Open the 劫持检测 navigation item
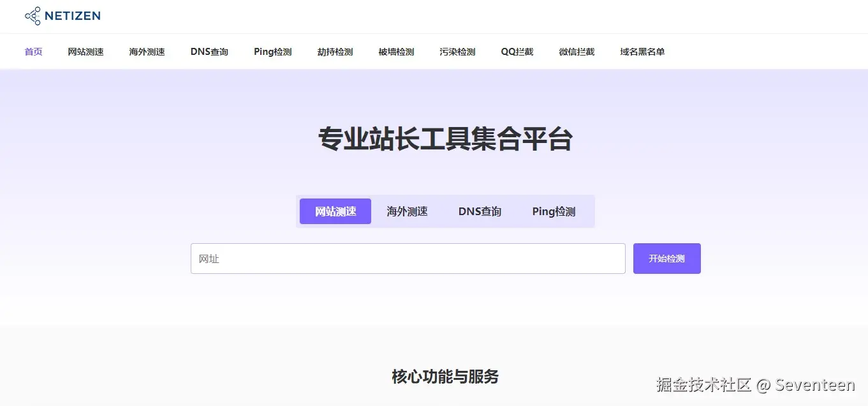This screenshot has height=406, width=868. pyautogui.click(x=335, y=52)
